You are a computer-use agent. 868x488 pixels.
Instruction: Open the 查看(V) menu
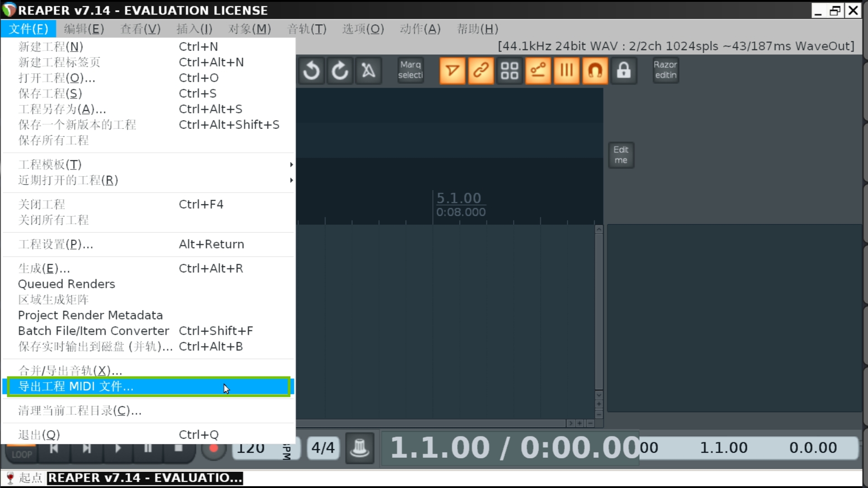click(141, 29)
